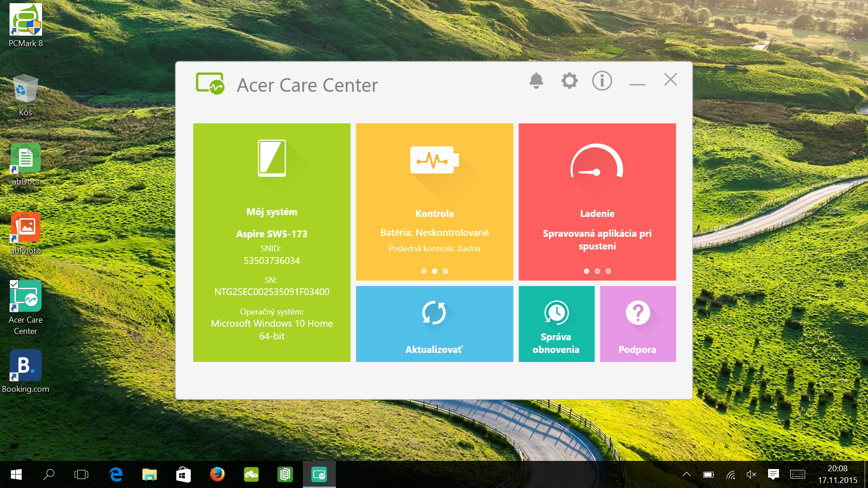Select third page dot in Kontrola tile
This screenshot has height=488, width=868.
445,271
